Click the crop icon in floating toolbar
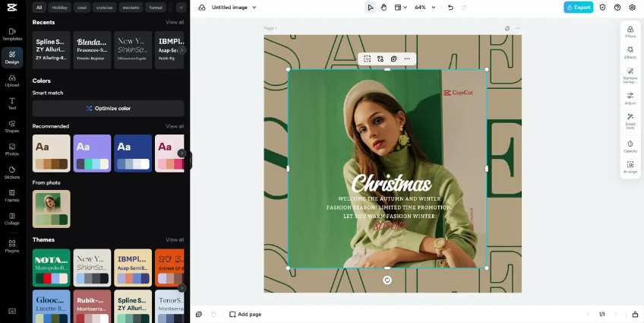The width and height of the screenshot is (644, 323). (367, 59)
